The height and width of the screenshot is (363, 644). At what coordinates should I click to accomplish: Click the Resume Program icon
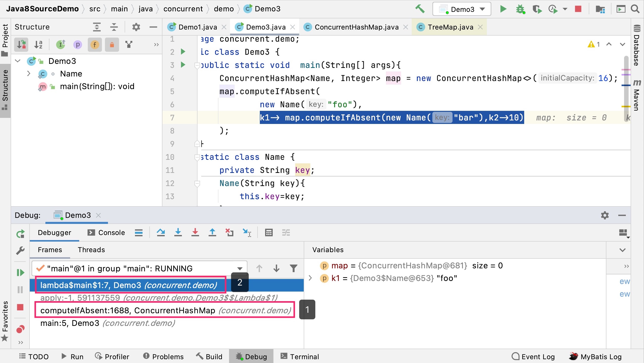[x=20, y=273]
